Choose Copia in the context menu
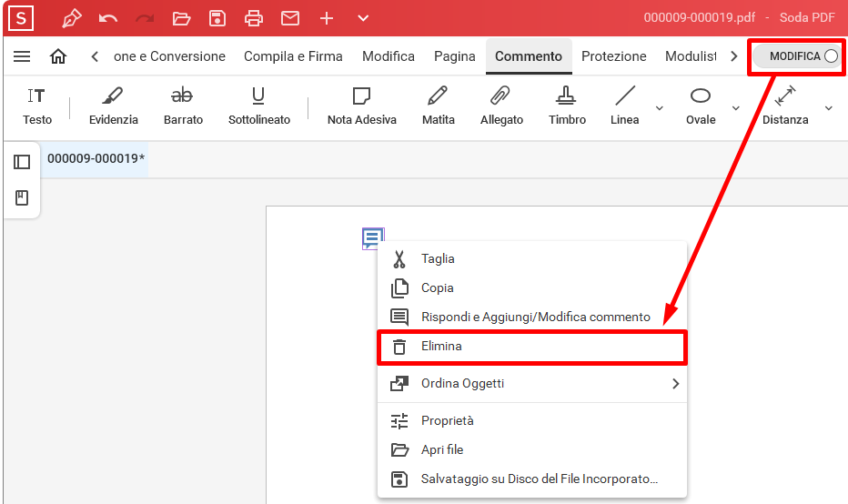This screenshot has width=848, height=504. [x=532, y=288]
